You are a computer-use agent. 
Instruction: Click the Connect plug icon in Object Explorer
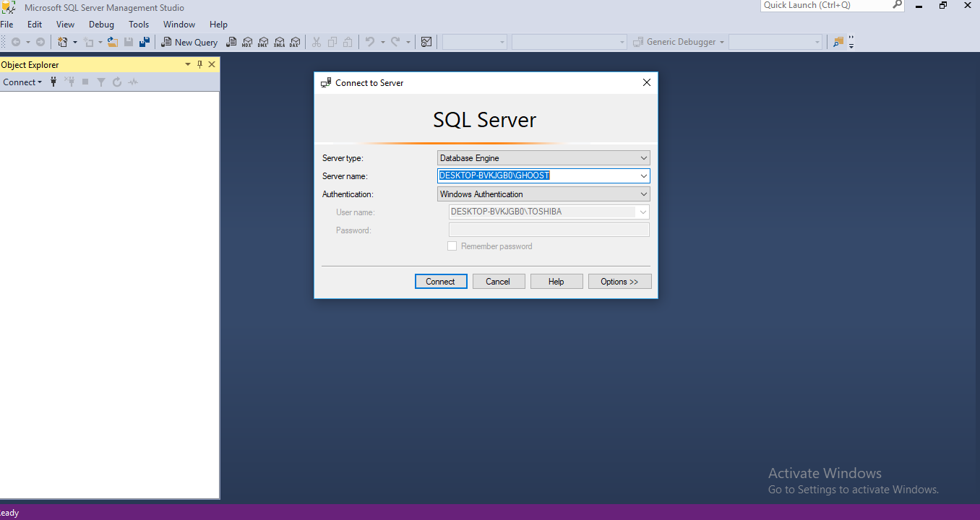coord(53,82)
